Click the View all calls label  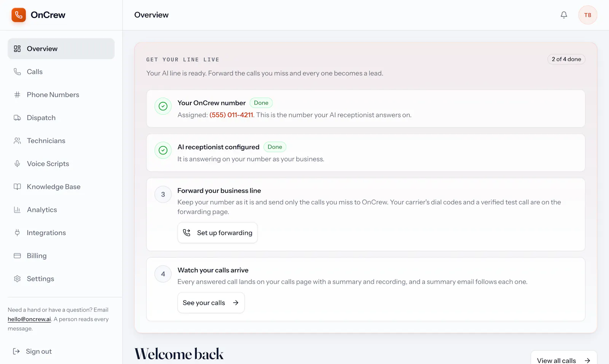click(x=556, y=361)
